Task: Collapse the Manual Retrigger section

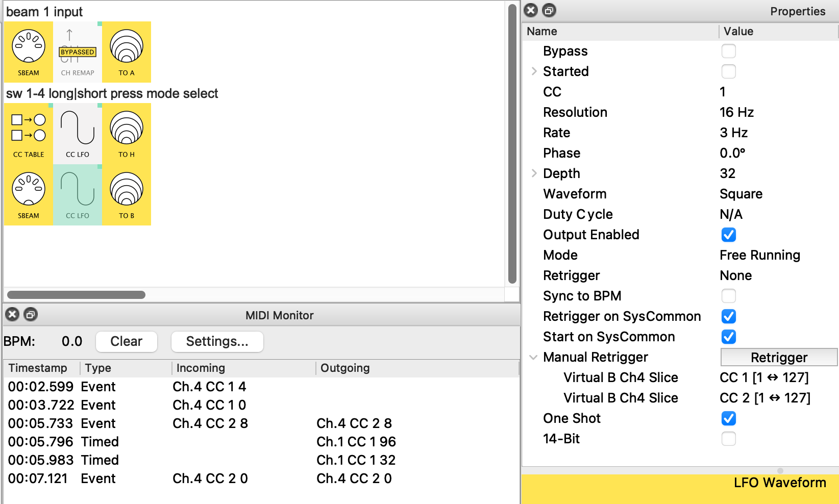Action: (x=534, y=357)
